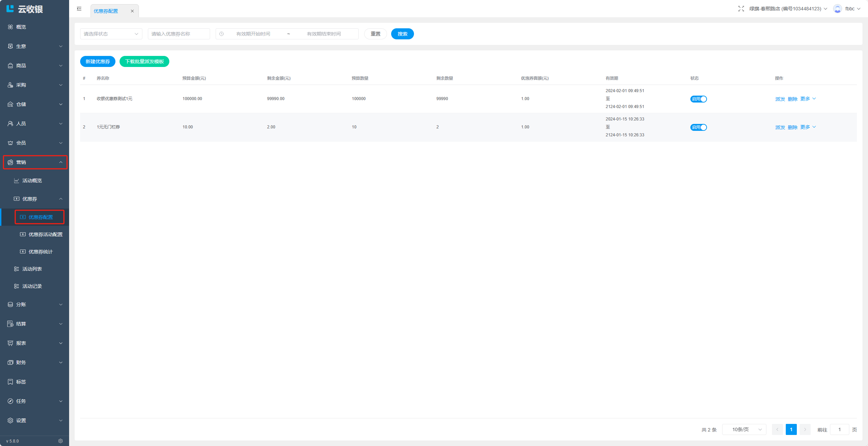Open 活动概览 chart item

[x=32, y=181]
